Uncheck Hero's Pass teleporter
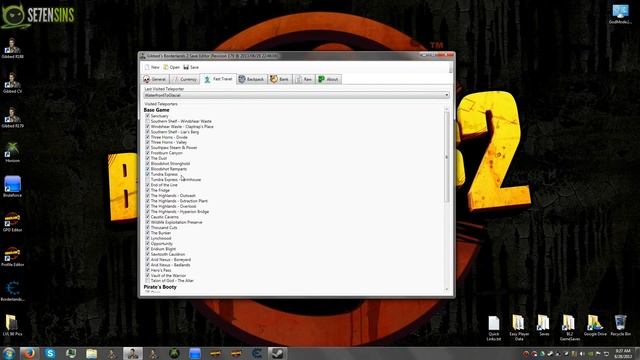The width and height of the screenshot is (640, 360). [148, 270]
